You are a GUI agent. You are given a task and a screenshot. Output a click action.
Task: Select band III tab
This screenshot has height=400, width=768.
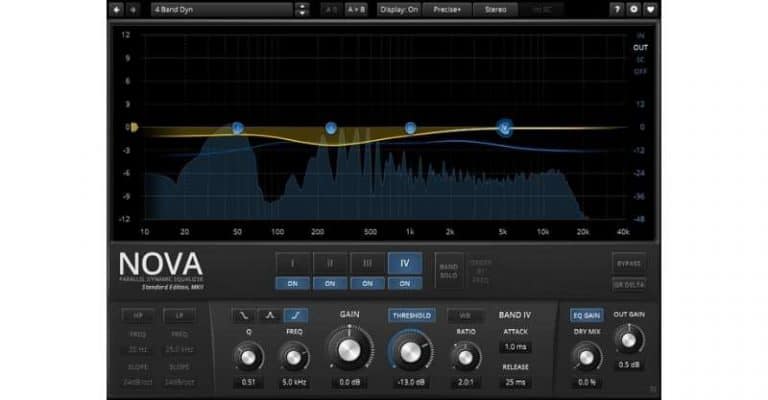(x=367, y=263)
